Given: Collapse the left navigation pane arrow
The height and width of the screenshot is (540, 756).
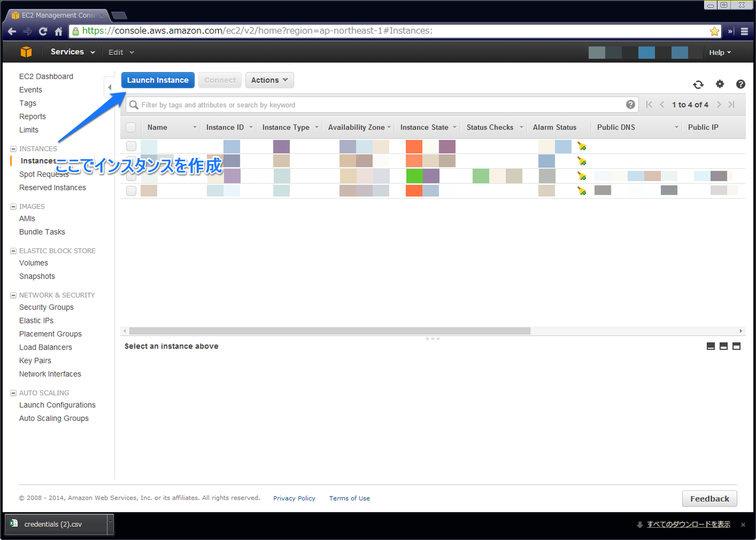Looking at the screenshot, I should [x=109, y=87].
